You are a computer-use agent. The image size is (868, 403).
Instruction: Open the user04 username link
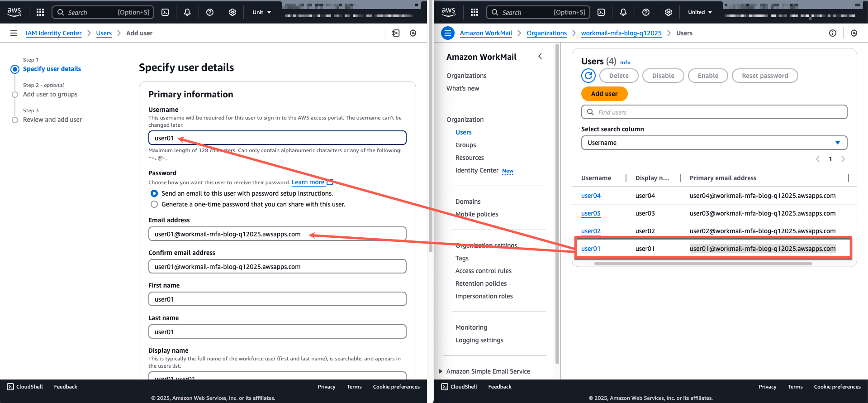click(591, 196)
